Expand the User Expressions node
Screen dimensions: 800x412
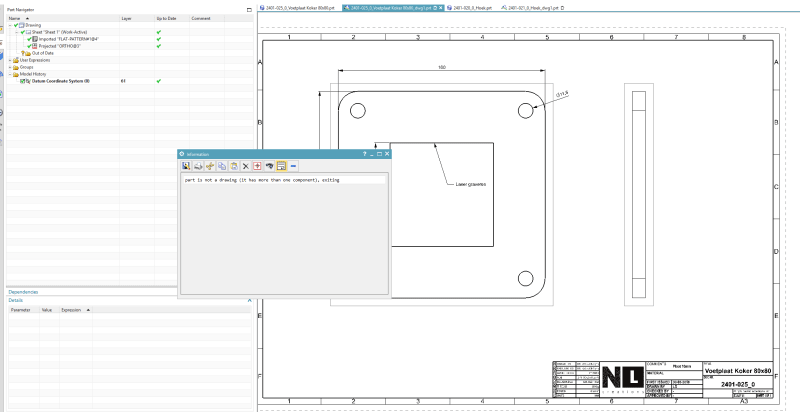pyautogui.click(x=10, y=60)
